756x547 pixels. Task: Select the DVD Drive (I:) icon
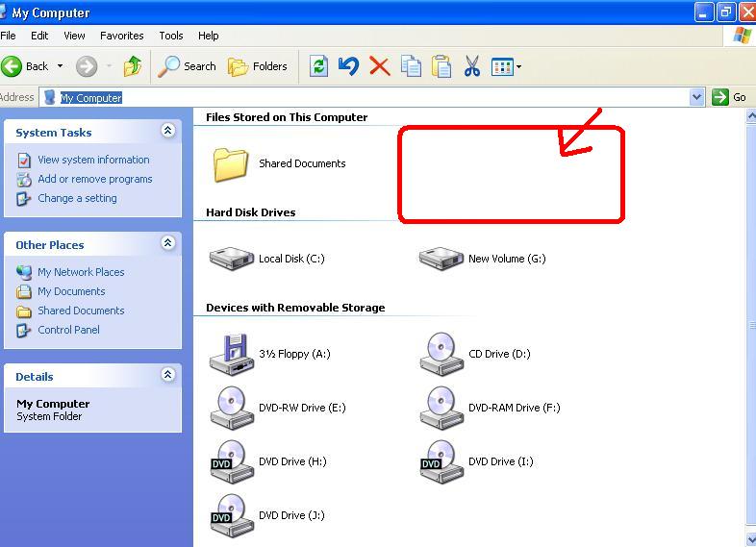click(x=441, y=462)
